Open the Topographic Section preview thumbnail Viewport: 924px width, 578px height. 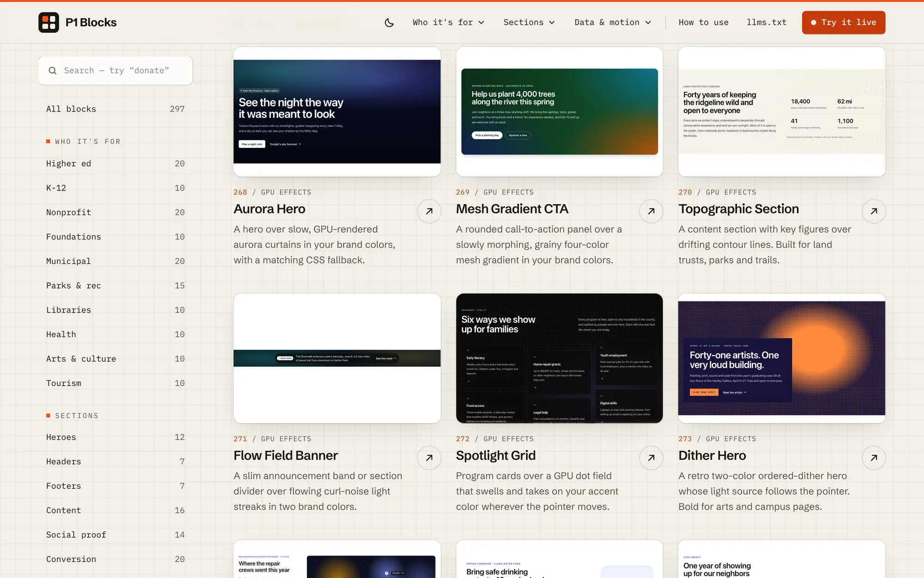point(782,111)
